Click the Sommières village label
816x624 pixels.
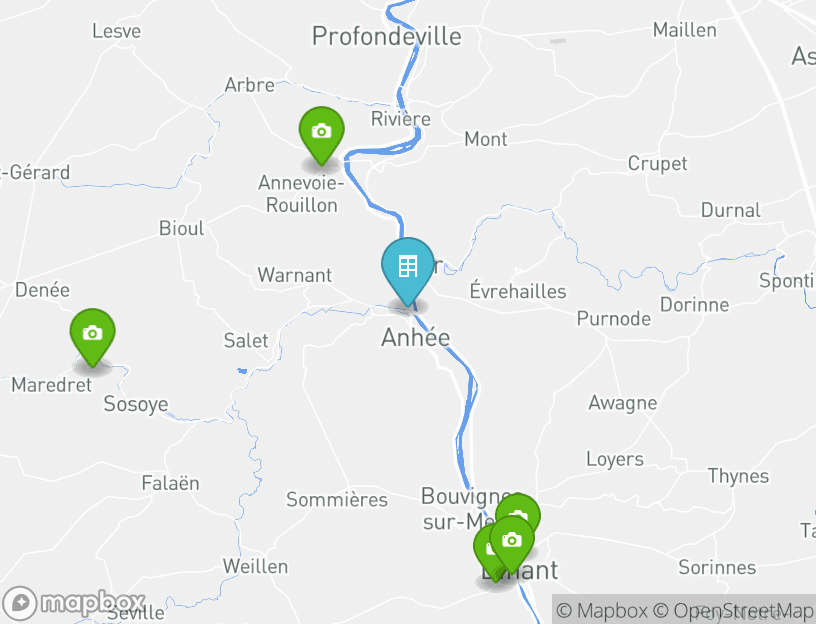tap(337, 500)
